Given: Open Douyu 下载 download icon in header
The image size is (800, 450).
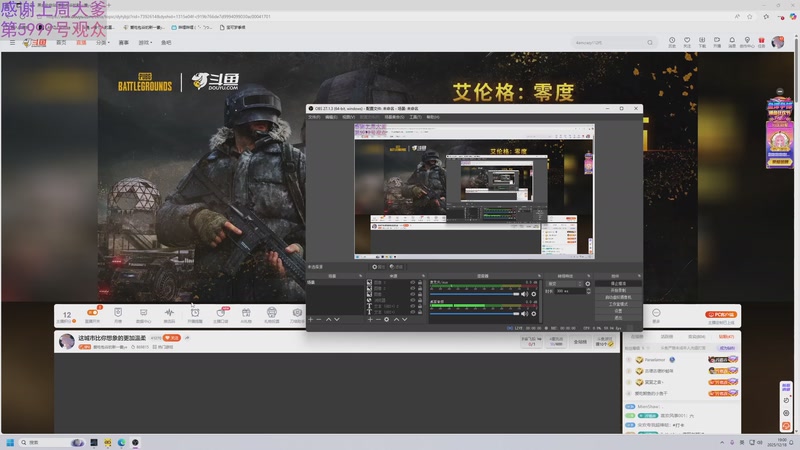Looking at the screenshot, I should click(702, 42).
